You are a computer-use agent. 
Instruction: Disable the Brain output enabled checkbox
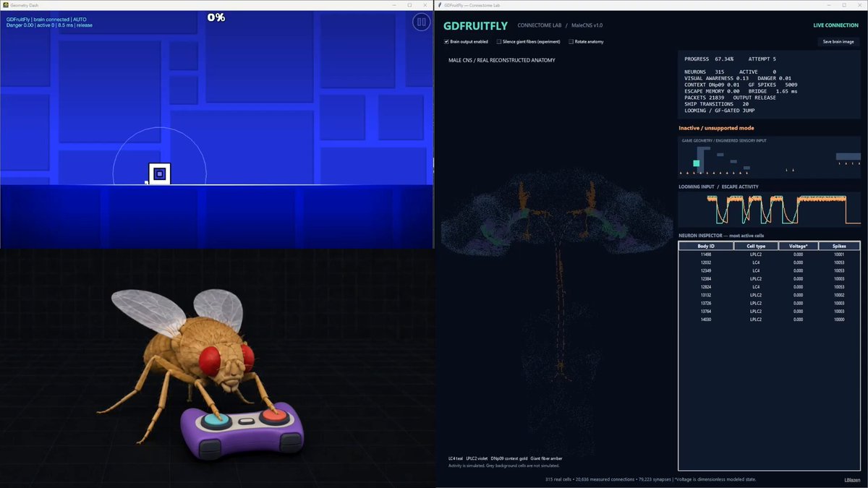click(x=446, y=42)
